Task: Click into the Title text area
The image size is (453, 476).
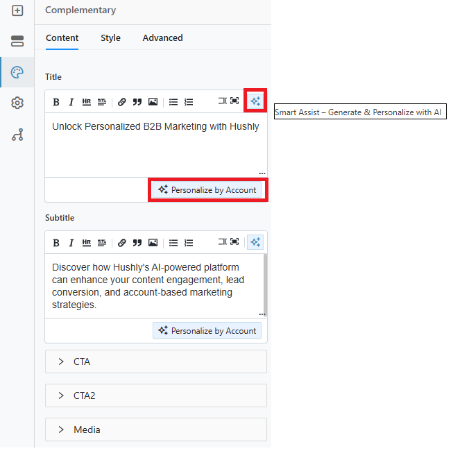Action: pyautogui.click(x=156, y=145)
